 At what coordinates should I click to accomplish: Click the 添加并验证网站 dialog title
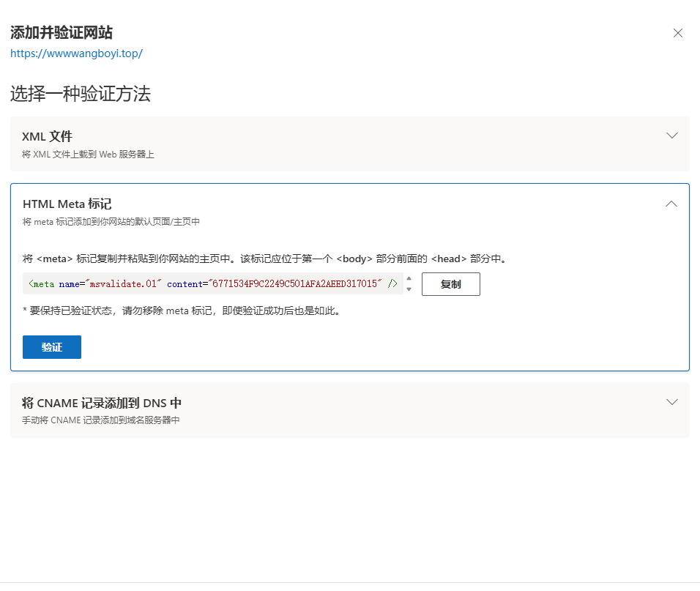(x=62, y=33)
